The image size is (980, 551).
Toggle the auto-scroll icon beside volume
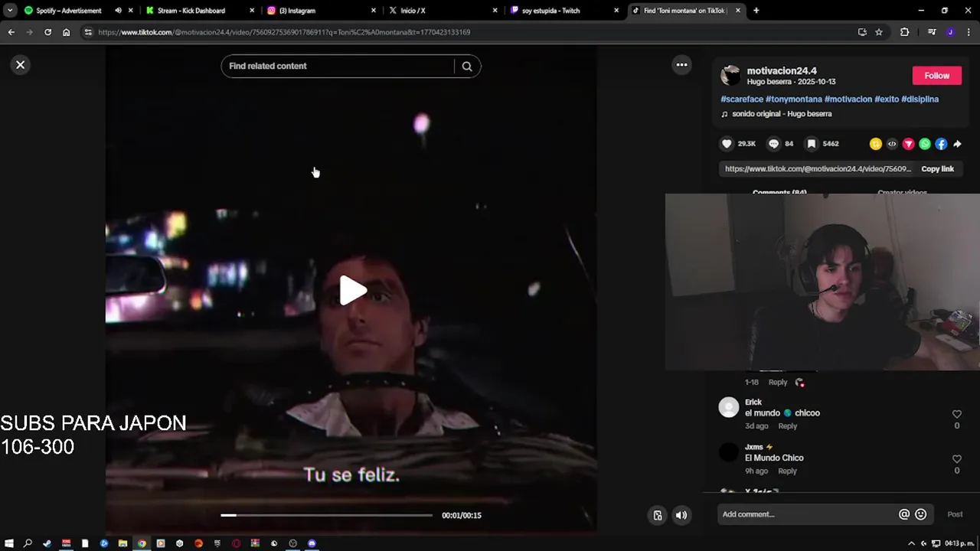(x=657, y=515)
